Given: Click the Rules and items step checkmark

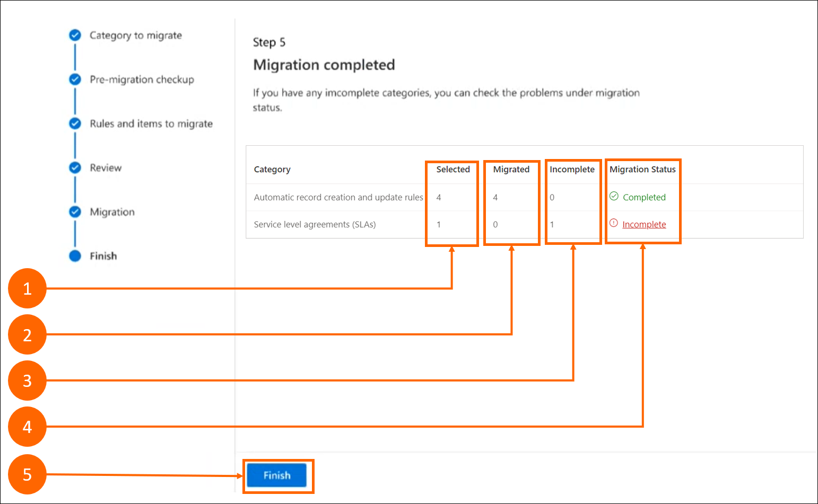Looking at the screenshot, I should click(x=75, y=123).
